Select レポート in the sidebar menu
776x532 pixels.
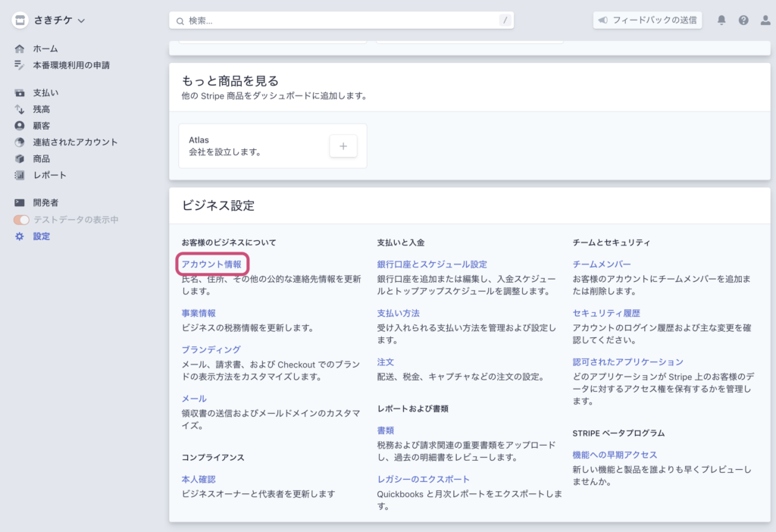pyautogui.click(x=49, y=175)
